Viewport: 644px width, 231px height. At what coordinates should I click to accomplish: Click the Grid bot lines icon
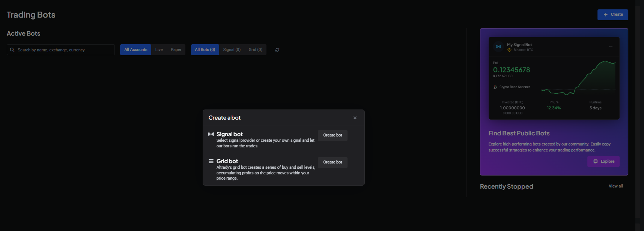[211, 161]
